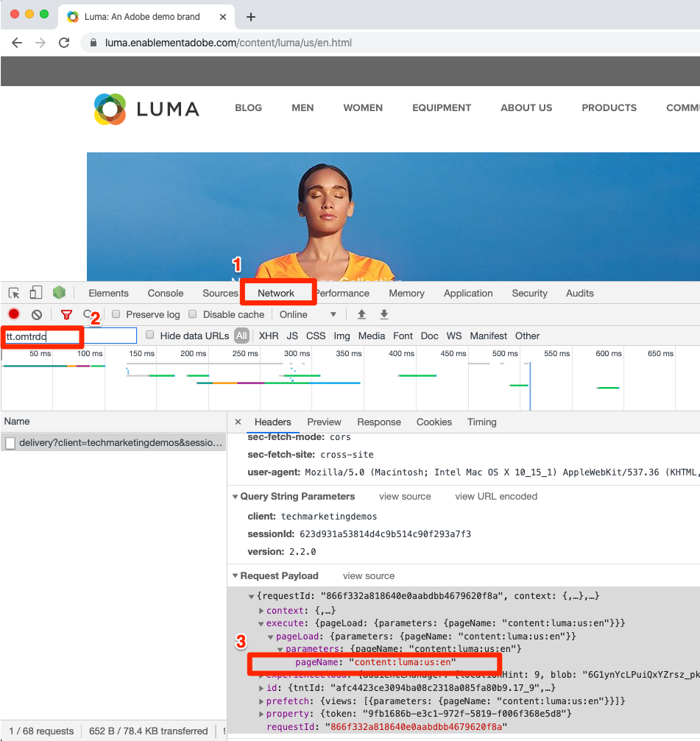Open the Memory tab
The width and height of the screenshot is (700, 741).
pos(406,294)
